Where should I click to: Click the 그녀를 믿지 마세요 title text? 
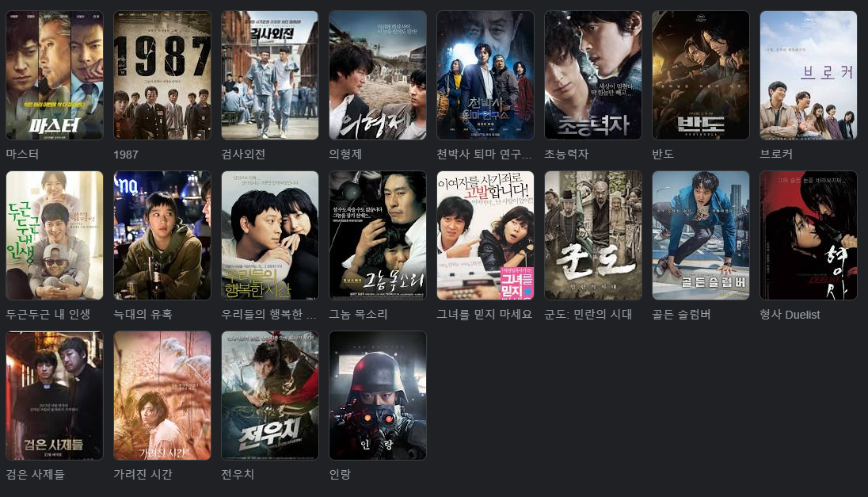484,314
